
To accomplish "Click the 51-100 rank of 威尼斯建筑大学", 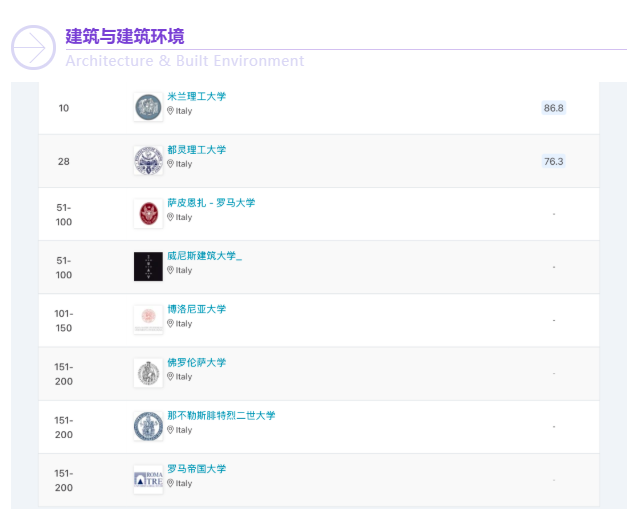I will coord(64,268).
